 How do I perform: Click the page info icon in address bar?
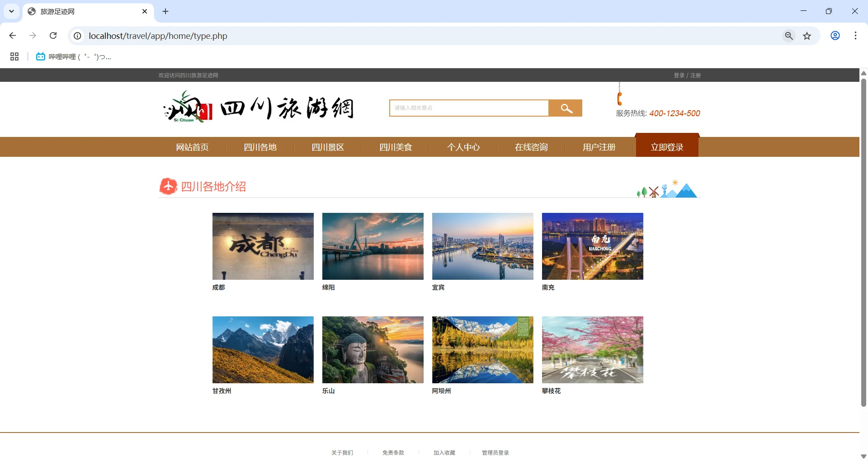tap(77, 36)
